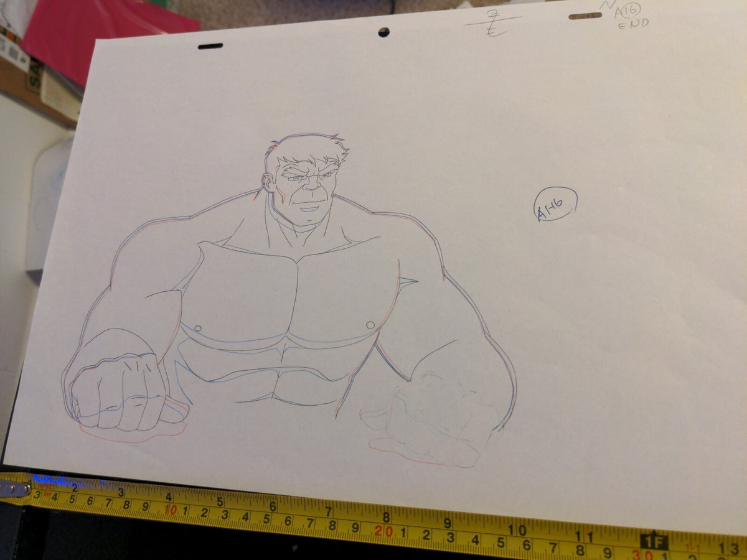This screenshot has width=747, height=560.
Task: Click the red 10 on tape measure
Action: [171, 510]
